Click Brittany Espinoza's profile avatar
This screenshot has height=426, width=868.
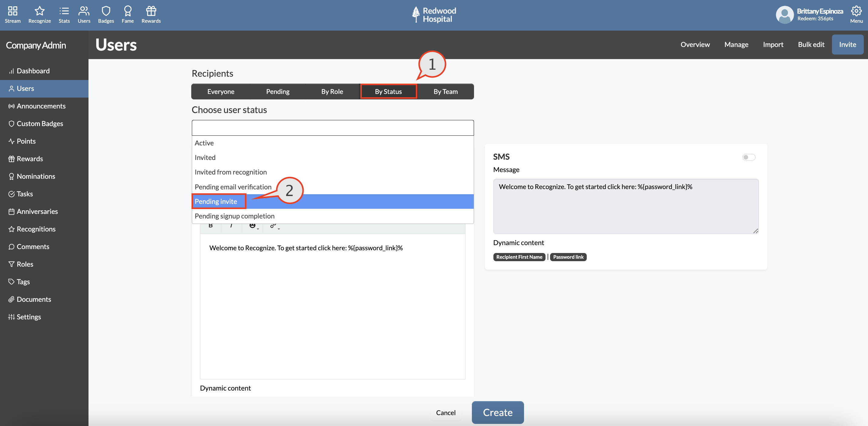coord(785,15)
